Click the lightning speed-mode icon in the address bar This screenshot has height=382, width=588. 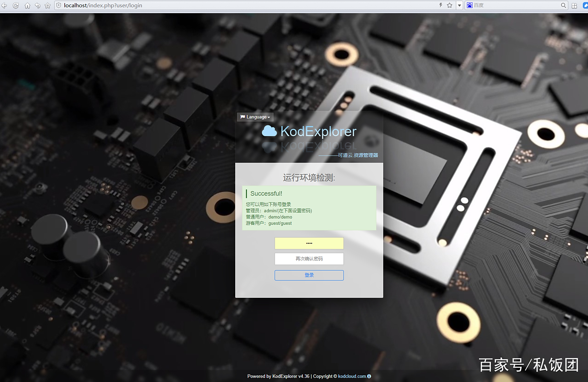pyautogui.click(x=441, y=5)
